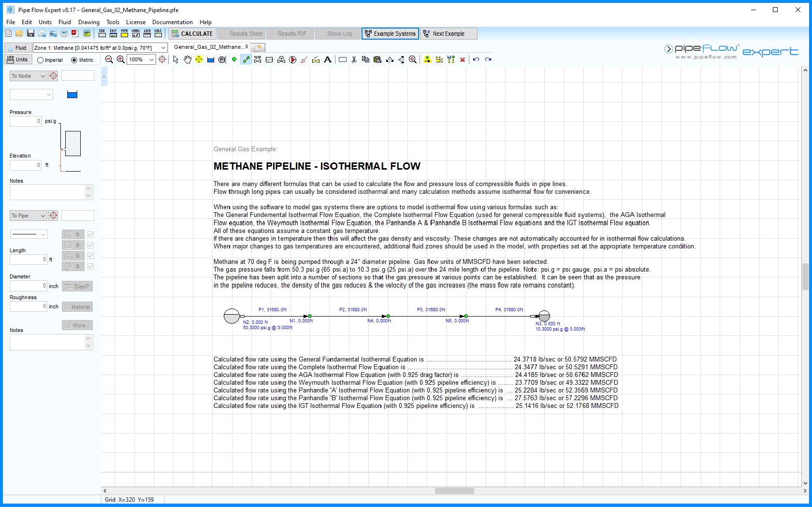Email the system file

click(x=42, y=33)
